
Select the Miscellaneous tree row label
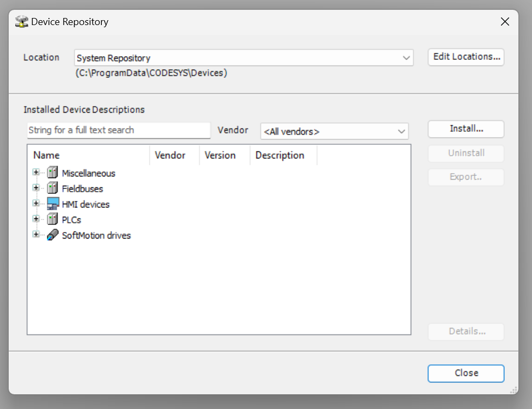[89, 173]
